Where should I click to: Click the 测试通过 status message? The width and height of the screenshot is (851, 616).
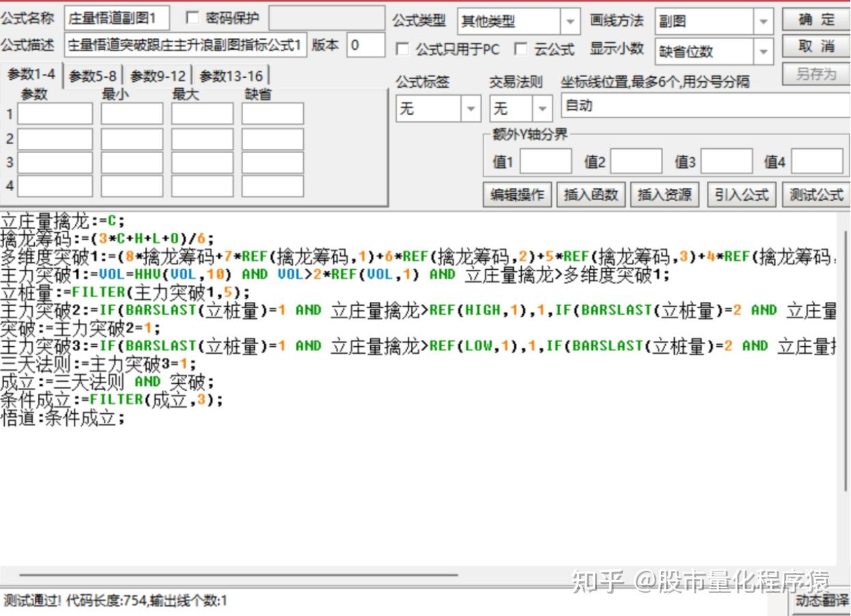point(115,601)
